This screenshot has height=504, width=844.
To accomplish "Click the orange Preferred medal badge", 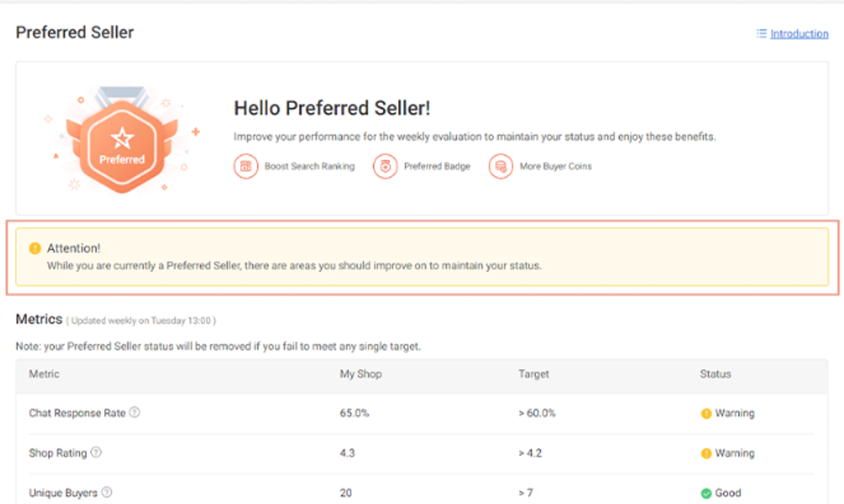I will click(x=122, y=143).
